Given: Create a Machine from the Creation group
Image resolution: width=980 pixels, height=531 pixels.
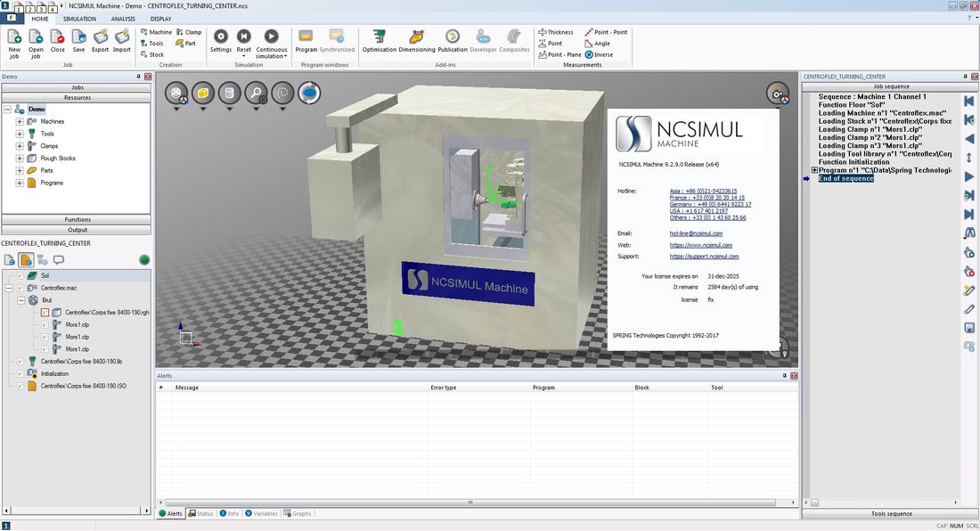Looking at the screenshot, I should click(156, 32).
